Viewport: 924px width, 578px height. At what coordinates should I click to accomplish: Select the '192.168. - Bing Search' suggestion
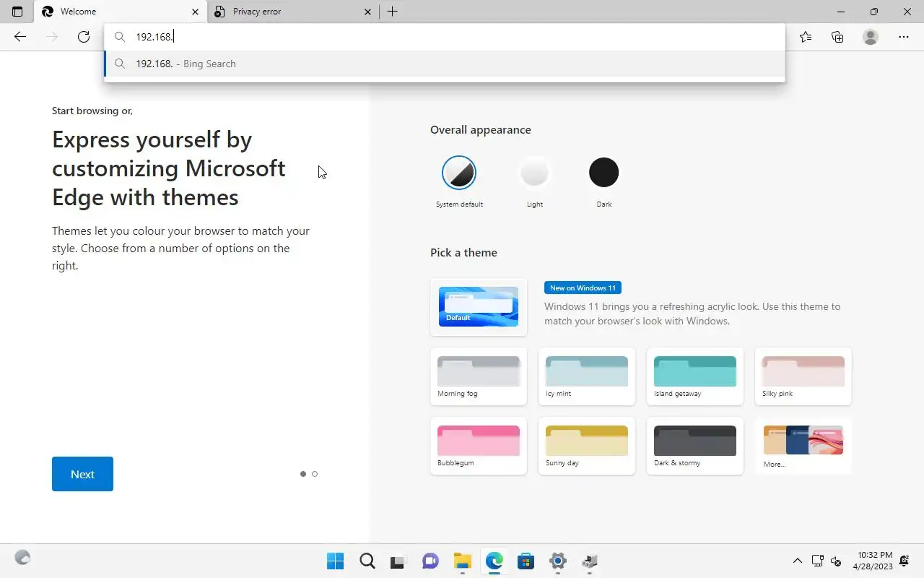coord(445,64)
